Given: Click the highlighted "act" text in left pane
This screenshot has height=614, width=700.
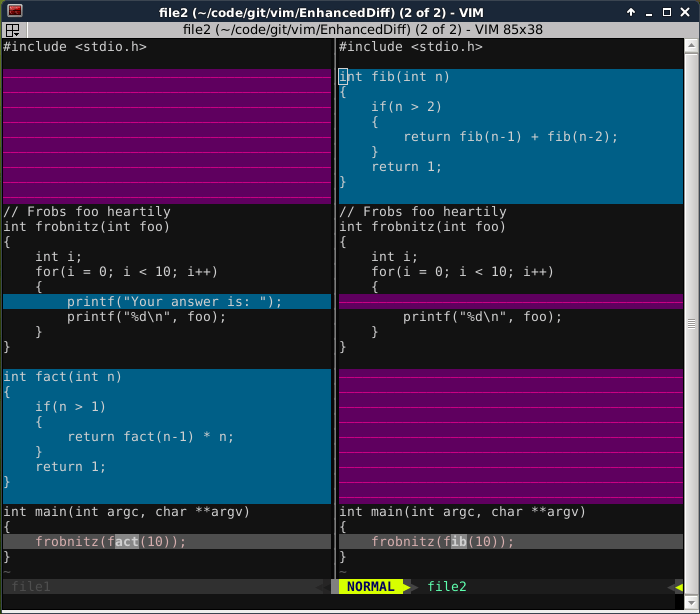Looking at the screenshot, I should 127,542.
